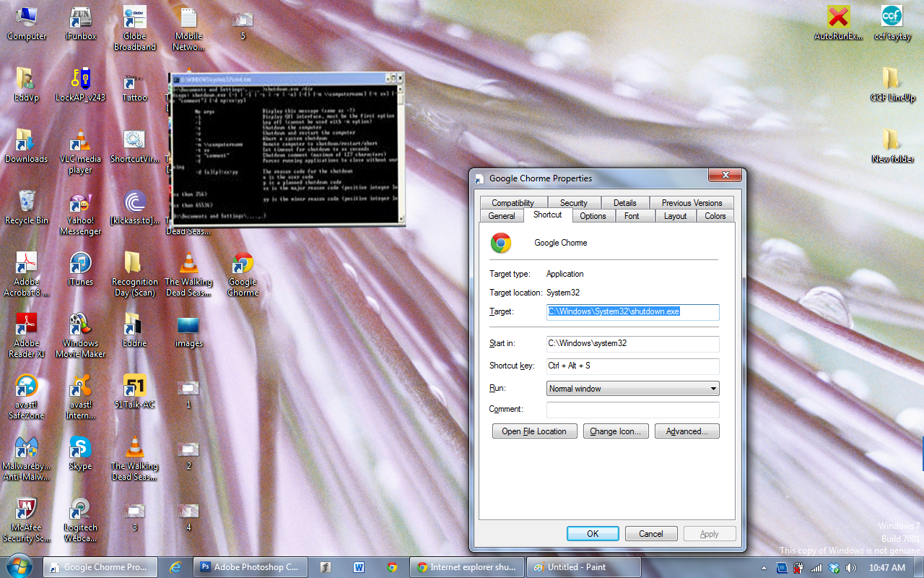924x578 pixels.
Task: Open the Windows Start menu
Action: (19, 566)
